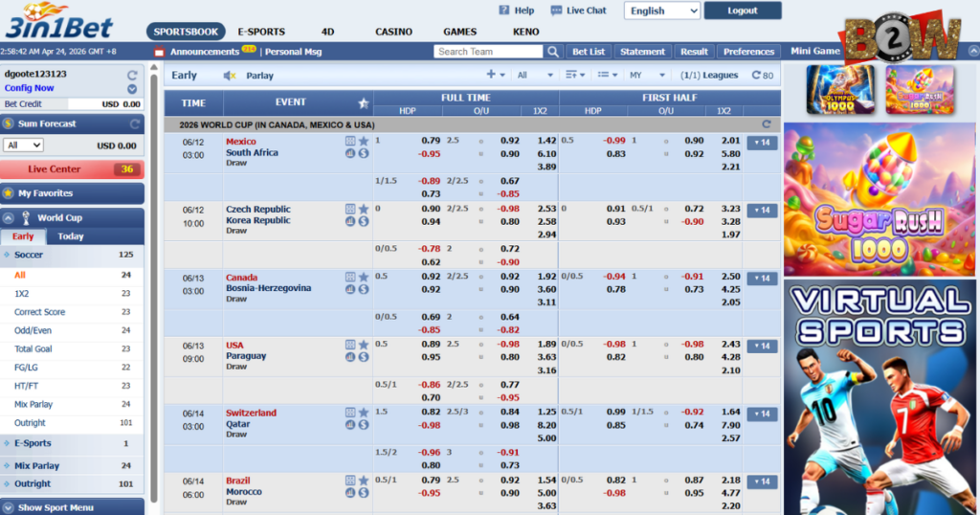This screenshot has width=980, height=515.
Task: Switch to the SPORTSBOOK tab
Action: coord(186,32)
